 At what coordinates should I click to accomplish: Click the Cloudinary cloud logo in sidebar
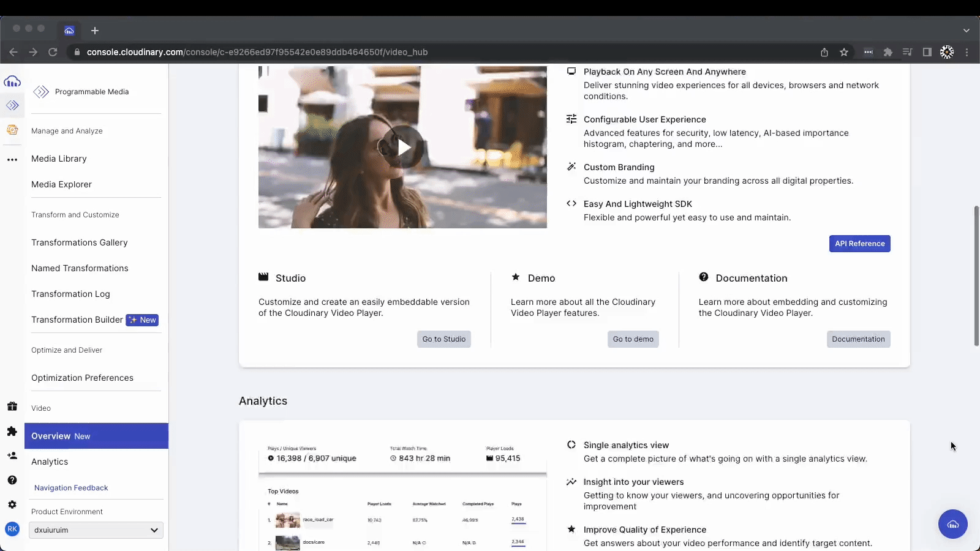coord(12,81)
